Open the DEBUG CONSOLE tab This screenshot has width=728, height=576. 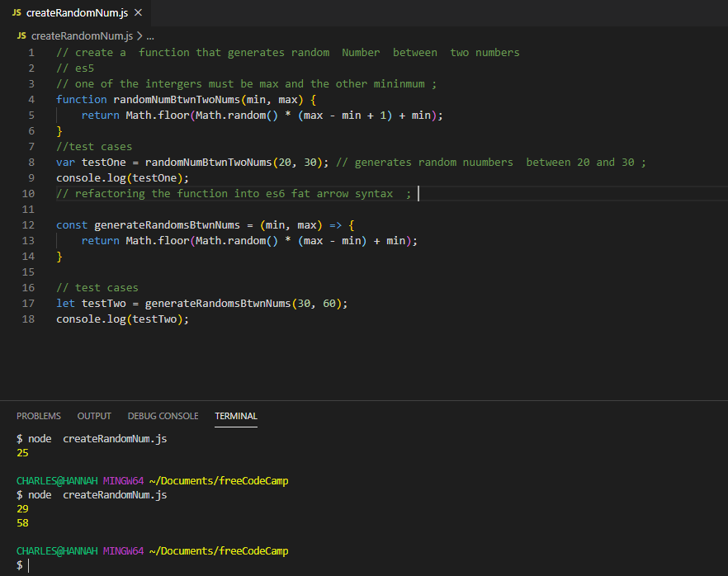[x=163, y=416]
